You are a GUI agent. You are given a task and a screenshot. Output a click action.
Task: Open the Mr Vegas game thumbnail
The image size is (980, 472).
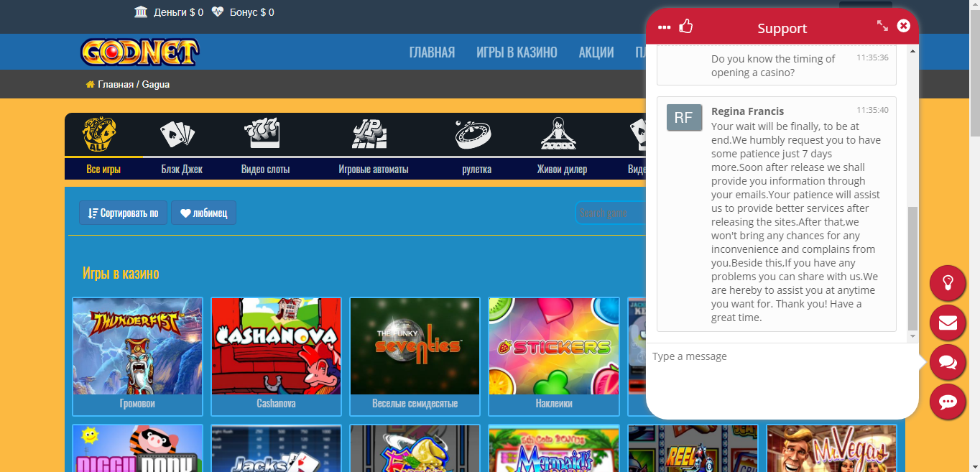pos(831,448)
